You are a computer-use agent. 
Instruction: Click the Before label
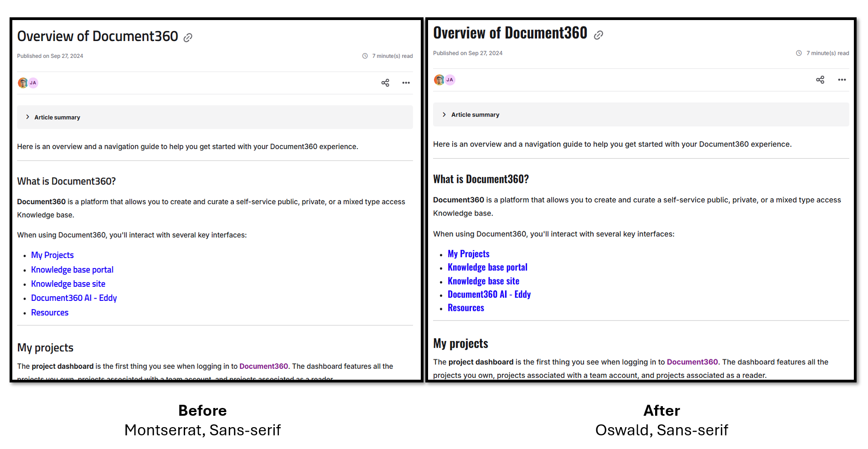point(203,411)
